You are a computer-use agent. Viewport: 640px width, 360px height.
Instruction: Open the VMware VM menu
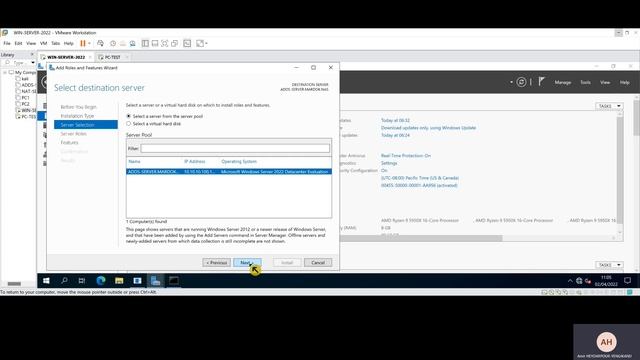click(43, 43)
